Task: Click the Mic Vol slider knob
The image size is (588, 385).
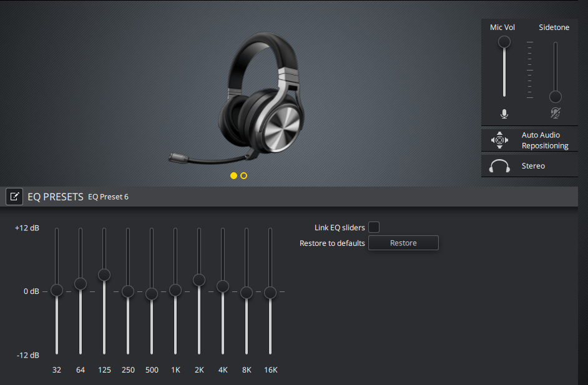Action: pos(504,42)
